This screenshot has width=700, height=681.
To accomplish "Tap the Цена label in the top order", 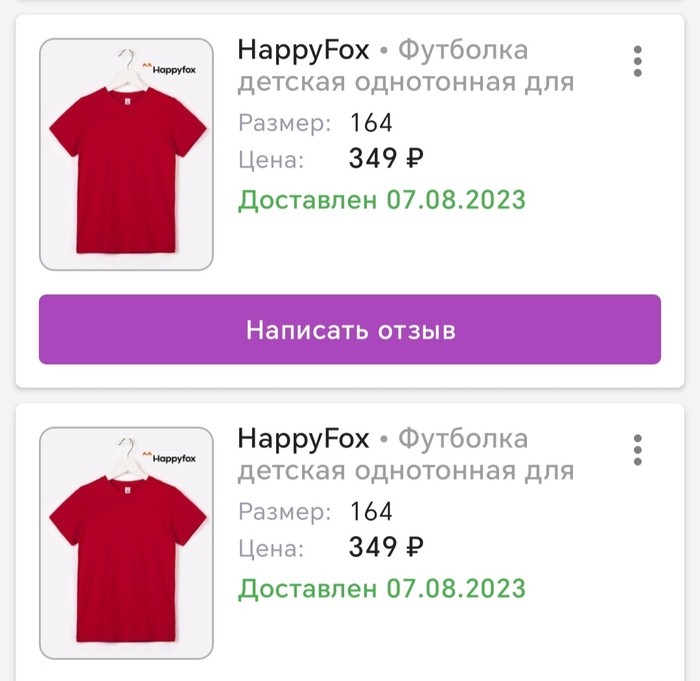I will [270, 160].
